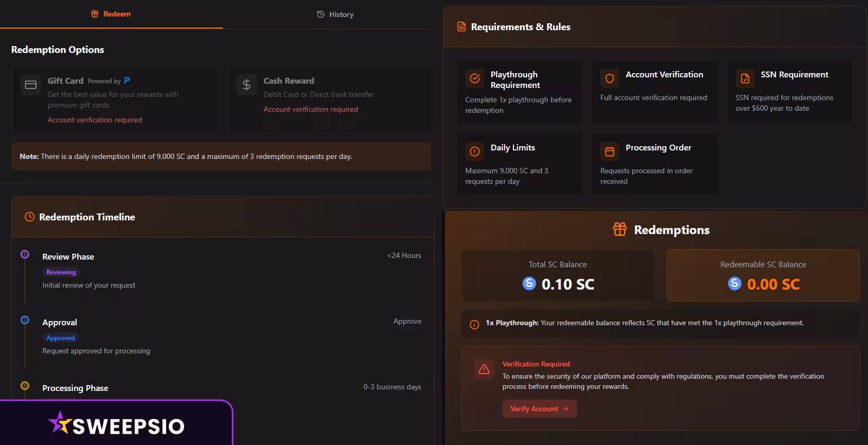This screenshot has height=445, width=868.
Task: Click 'Full account verification required' text
Action: click(654, 97)
